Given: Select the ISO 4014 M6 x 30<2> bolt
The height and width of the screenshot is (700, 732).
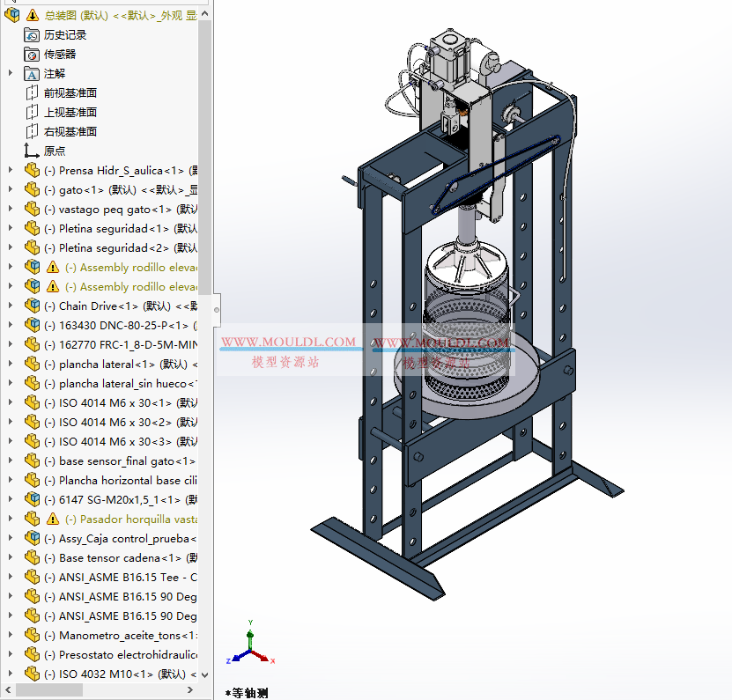Looking at the screenshot, I should pos(106,422).
